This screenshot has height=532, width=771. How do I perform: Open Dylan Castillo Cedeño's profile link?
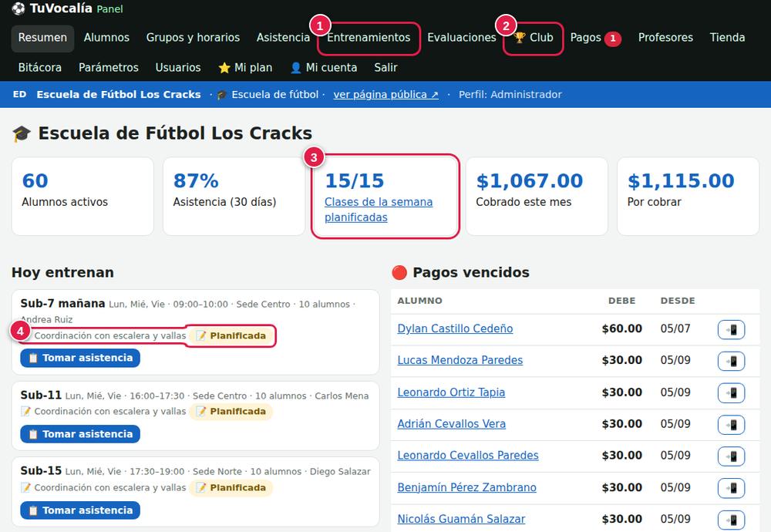coord(455,328)
